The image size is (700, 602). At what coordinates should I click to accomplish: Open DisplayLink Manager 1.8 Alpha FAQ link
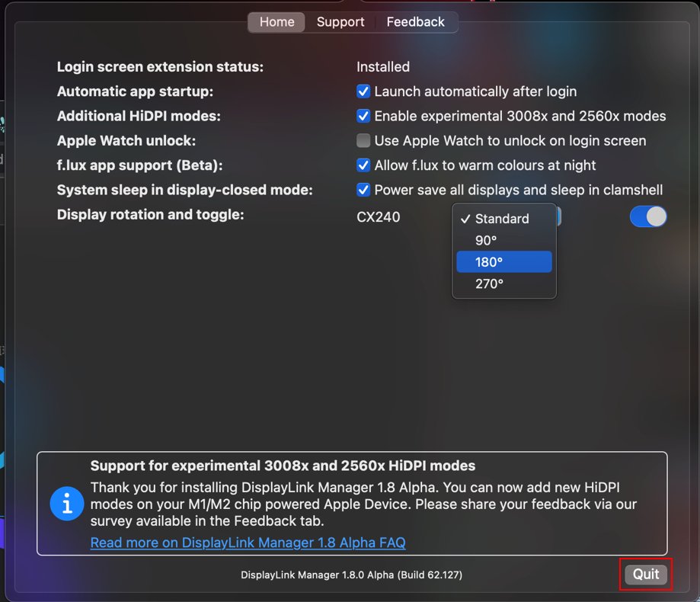point(248,543)
